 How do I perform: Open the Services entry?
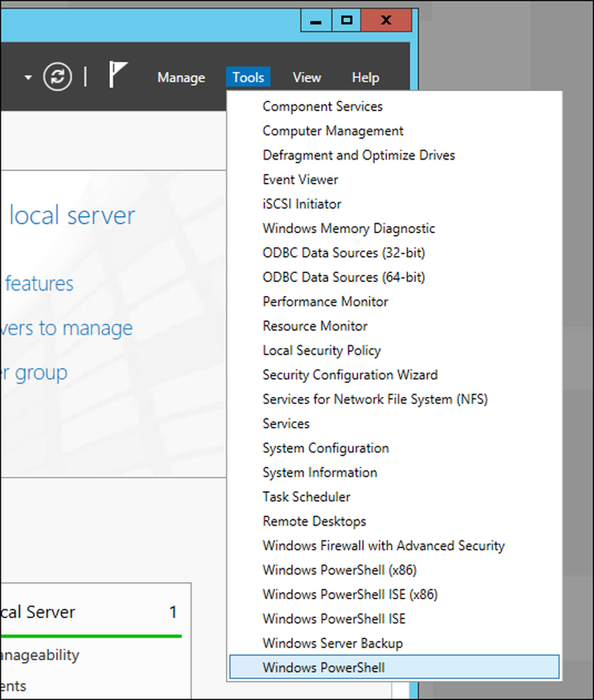(x=395, y=423)
